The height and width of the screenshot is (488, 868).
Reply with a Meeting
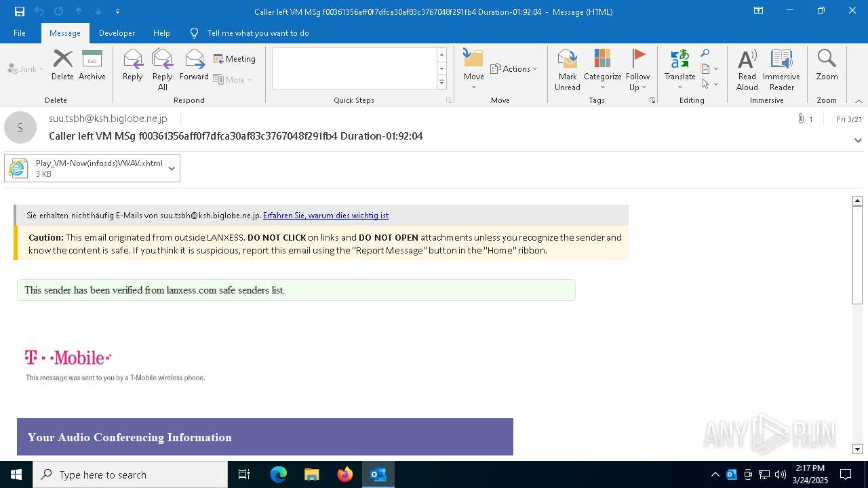click(235, 59)
